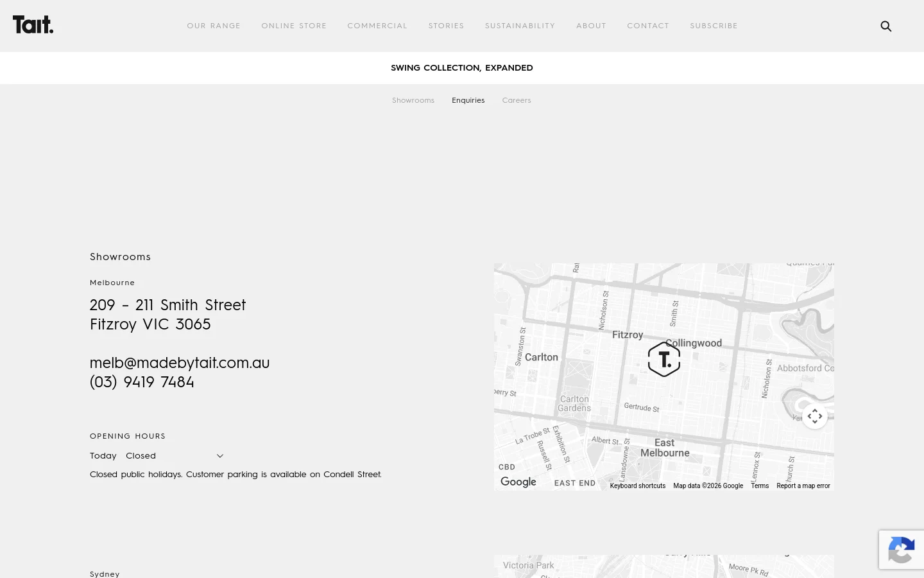This screenshot has height=578, width=924.
Task: Switch to the Showrooms sub-tab
Action: (413, 100)
